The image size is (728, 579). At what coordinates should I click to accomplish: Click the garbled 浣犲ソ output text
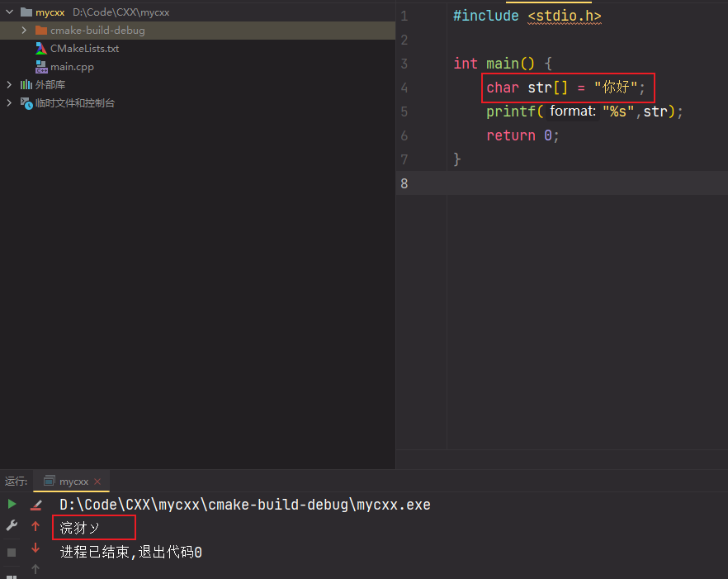point(79,528)
